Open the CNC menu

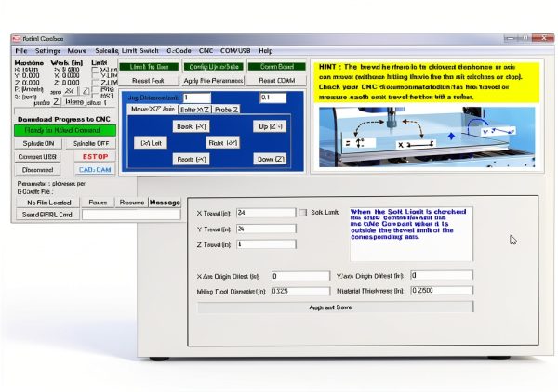point(206,51)
